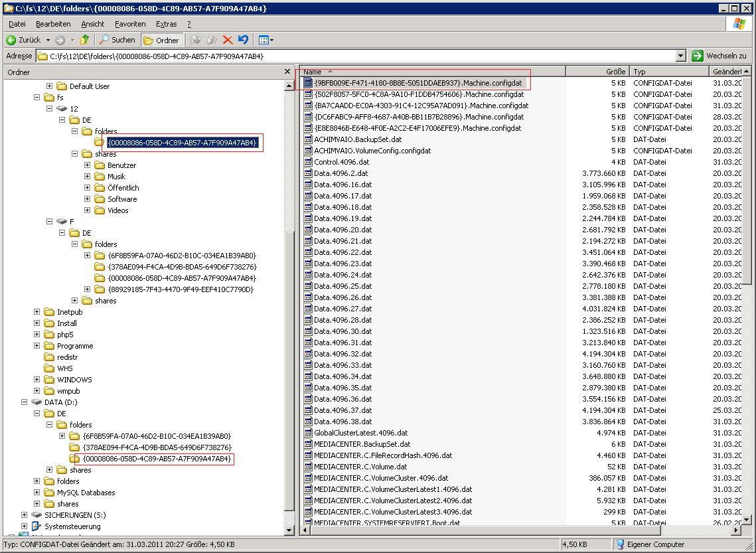Select Data.4096.27.dat file name
The height and width of the screenshot is (553, 756).
[342, 309]
